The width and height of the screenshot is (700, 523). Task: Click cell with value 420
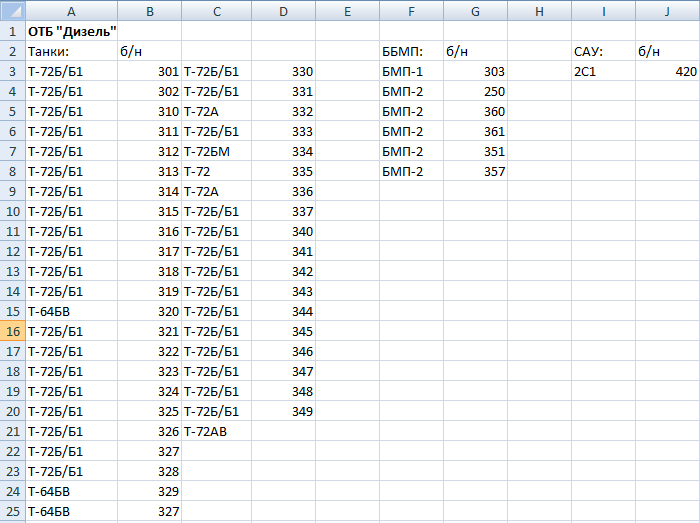point(667,71)
